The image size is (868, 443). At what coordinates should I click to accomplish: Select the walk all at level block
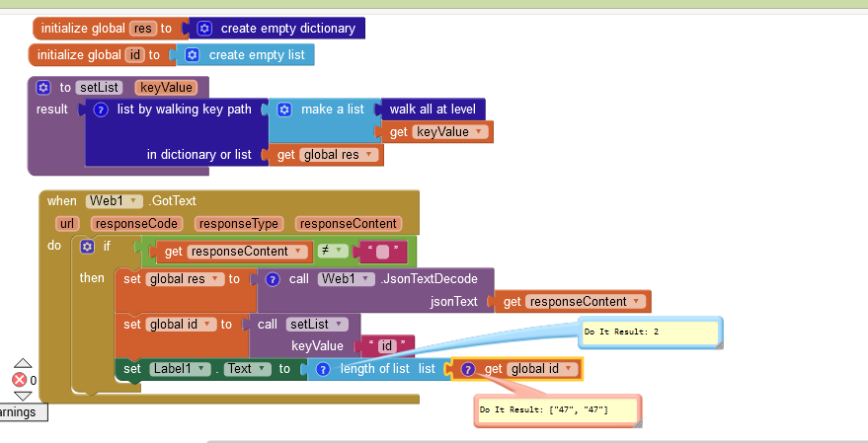433,110
